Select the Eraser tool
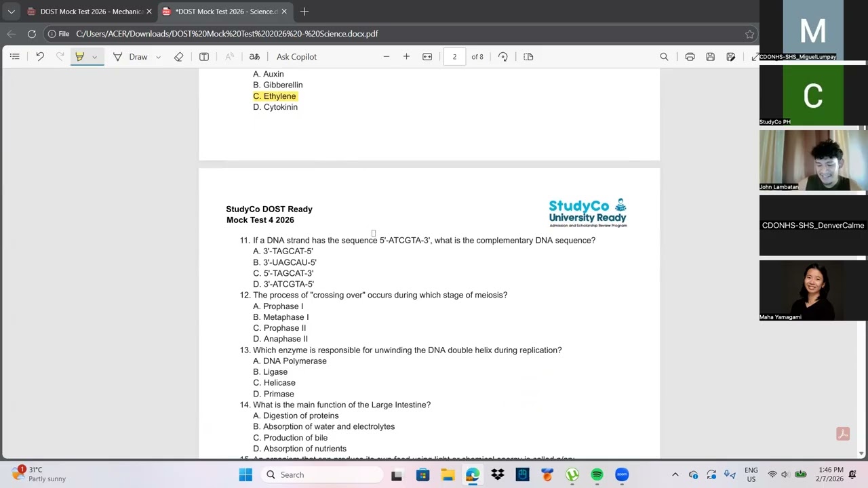 click(179, 57)
